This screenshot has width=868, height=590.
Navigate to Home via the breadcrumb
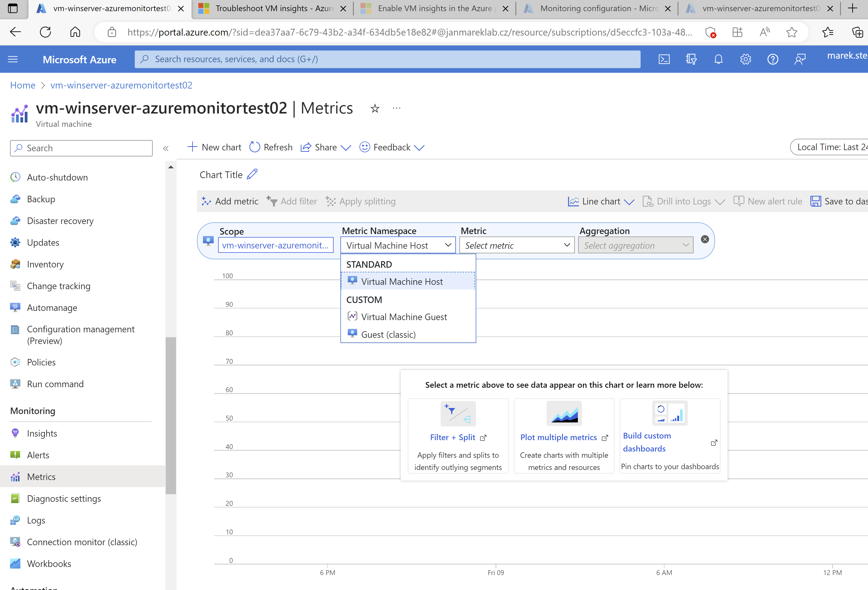(22, 85)
